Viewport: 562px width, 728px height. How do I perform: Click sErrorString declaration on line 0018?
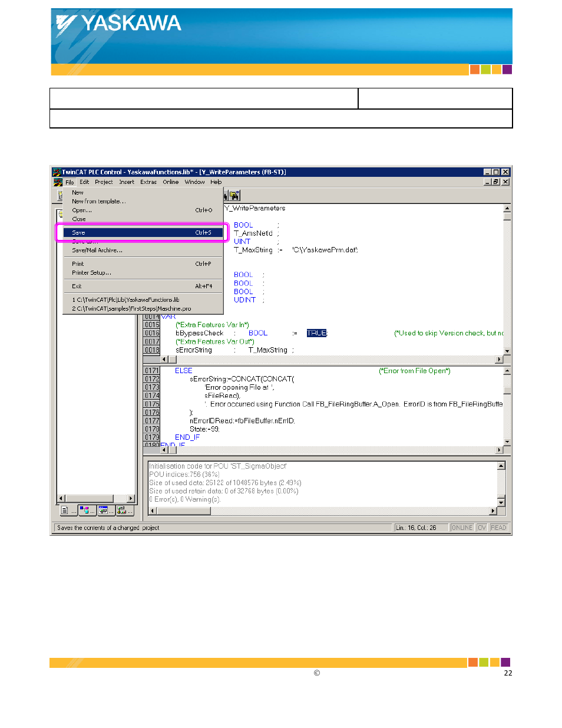coord(194,350)
